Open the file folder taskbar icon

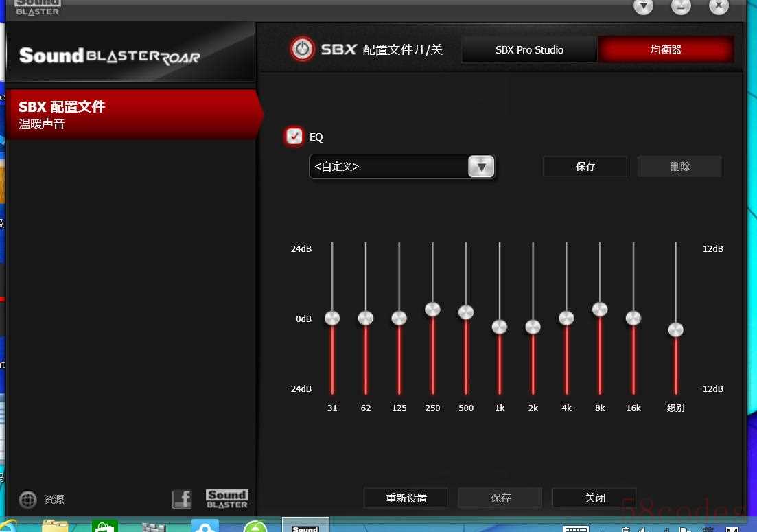(x=55, y=526)
